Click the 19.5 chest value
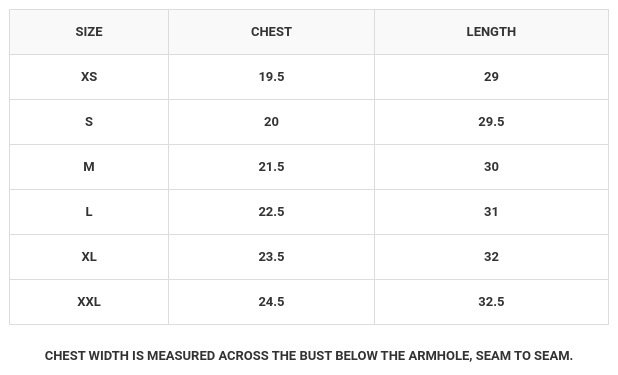This screenshot has width=618, height=375. pyautogui.click(x=271, y=77)
